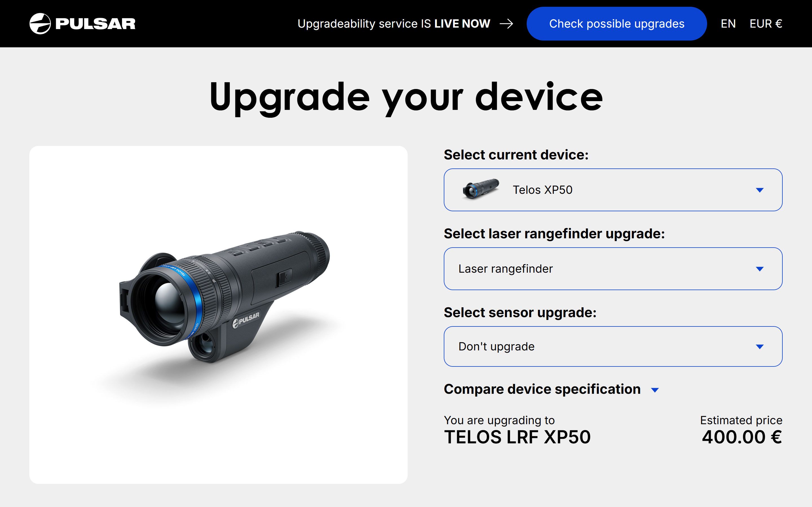Click the Pulsar logo icon
The image size is (812, 507).
click(x=40, y=23)
